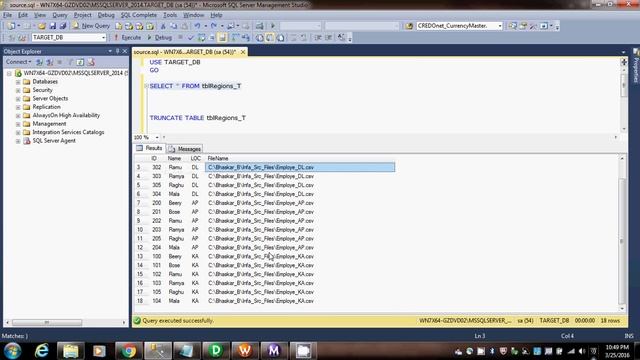Click the Open File folder icon
The image size is (640, 360).
[x=42, y=26]
